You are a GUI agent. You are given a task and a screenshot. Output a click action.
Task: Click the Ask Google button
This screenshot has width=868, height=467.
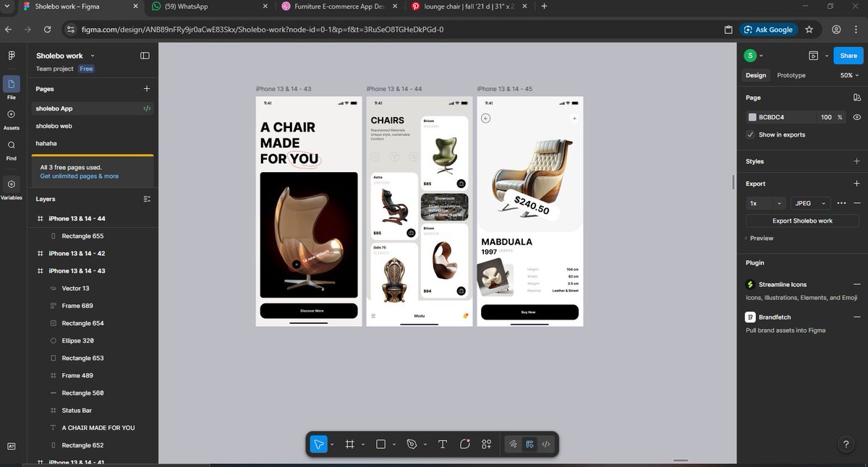coord(768,30)
